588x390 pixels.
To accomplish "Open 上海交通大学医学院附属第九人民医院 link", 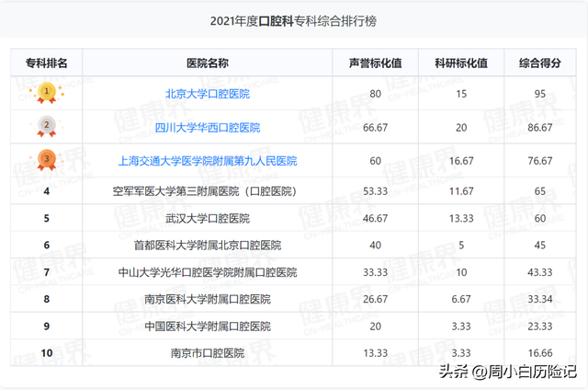I will tap(208, 161).
